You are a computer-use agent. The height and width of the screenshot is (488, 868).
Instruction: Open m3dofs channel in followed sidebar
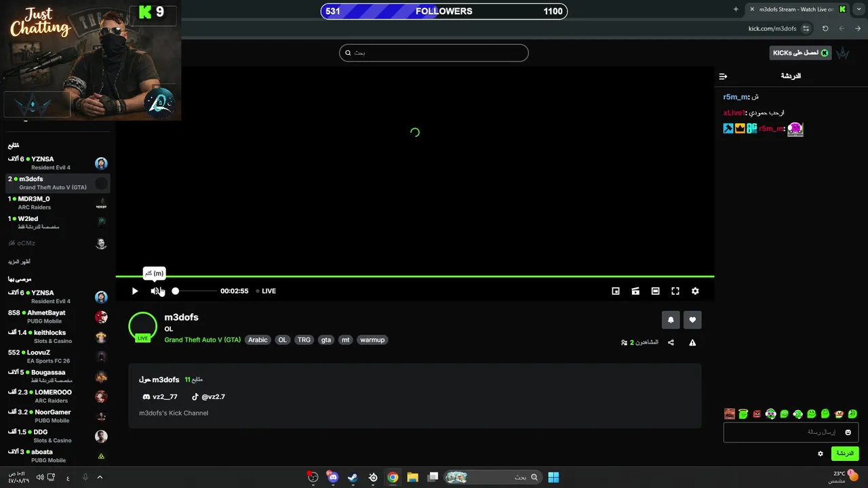58,183
